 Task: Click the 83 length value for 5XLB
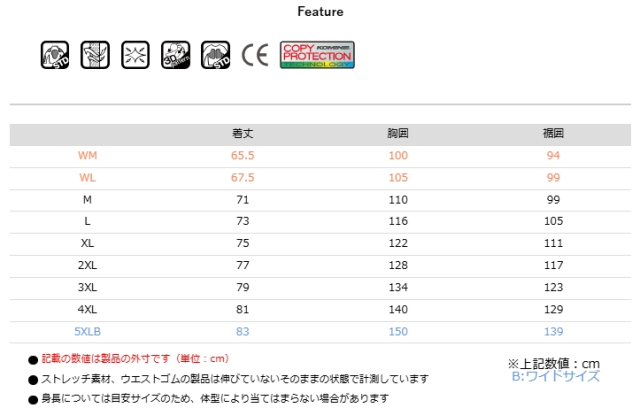242,331
